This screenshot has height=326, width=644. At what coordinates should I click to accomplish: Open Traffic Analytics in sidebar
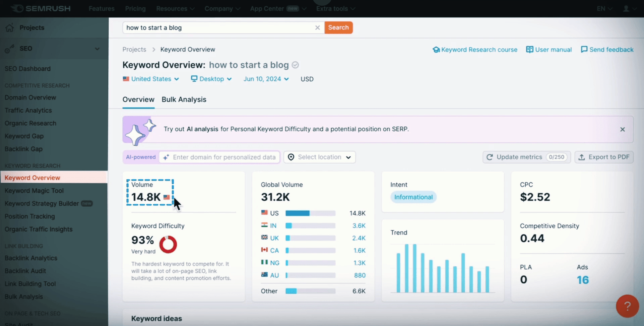(x=28, y=110)
